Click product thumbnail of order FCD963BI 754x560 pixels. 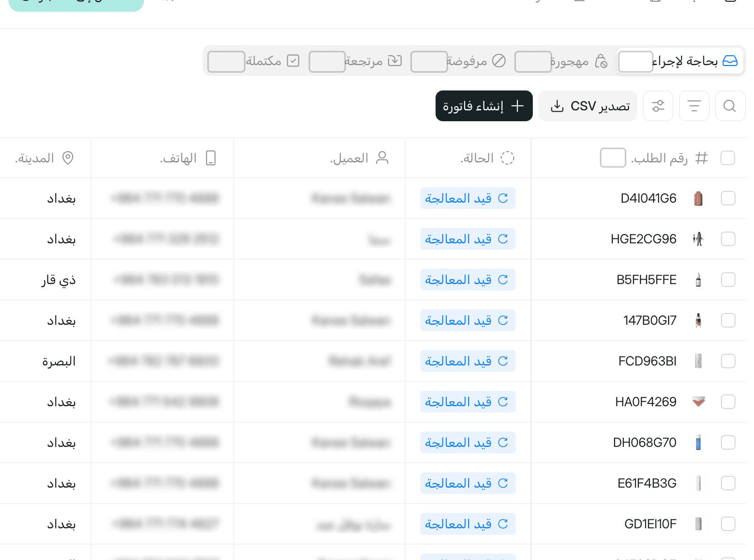[x=698, y=361]
